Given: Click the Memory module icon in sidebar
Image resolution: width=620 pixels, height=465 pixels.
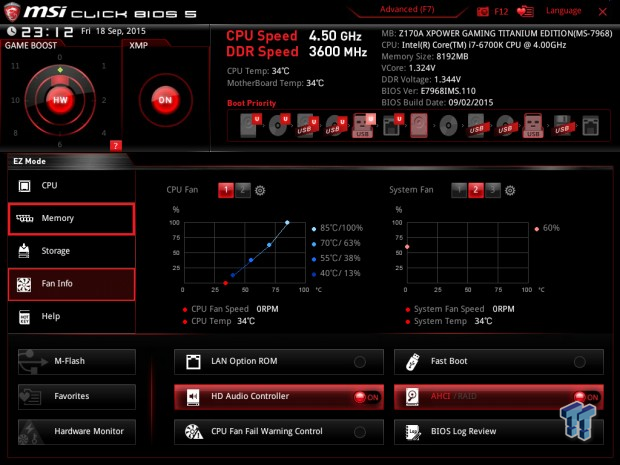Looking at the screenshot, I should click(x=25, y=218).
